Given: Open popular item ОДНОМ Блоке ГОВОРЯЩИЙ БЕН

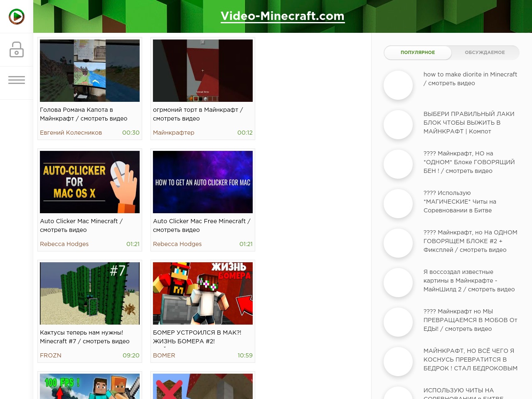Looking at the screenshot, I should click(469, 162).
